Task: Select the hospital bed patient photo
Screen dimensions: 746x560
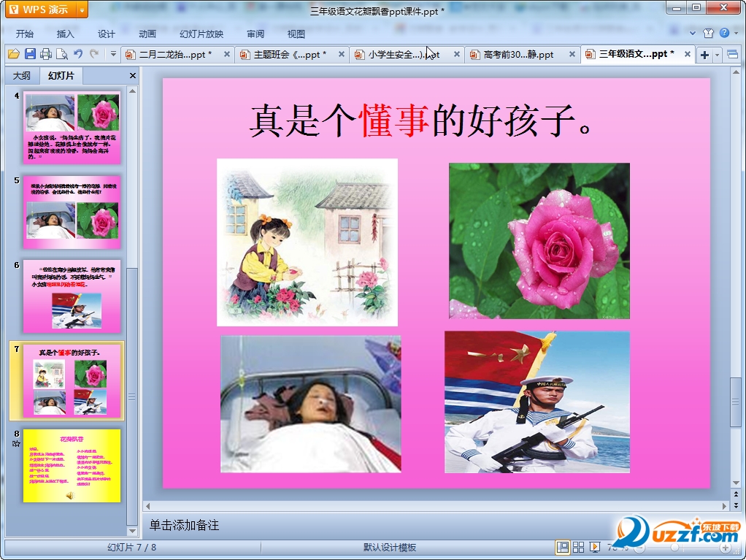Action: [311, 404]
